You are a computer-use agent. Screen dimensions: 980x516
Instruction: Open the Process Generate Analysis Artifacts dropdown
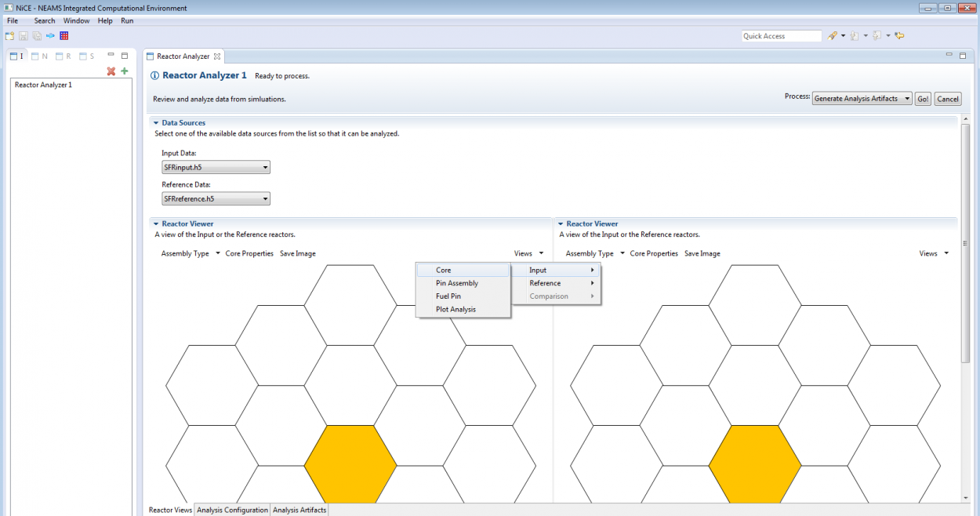point(862,99)
